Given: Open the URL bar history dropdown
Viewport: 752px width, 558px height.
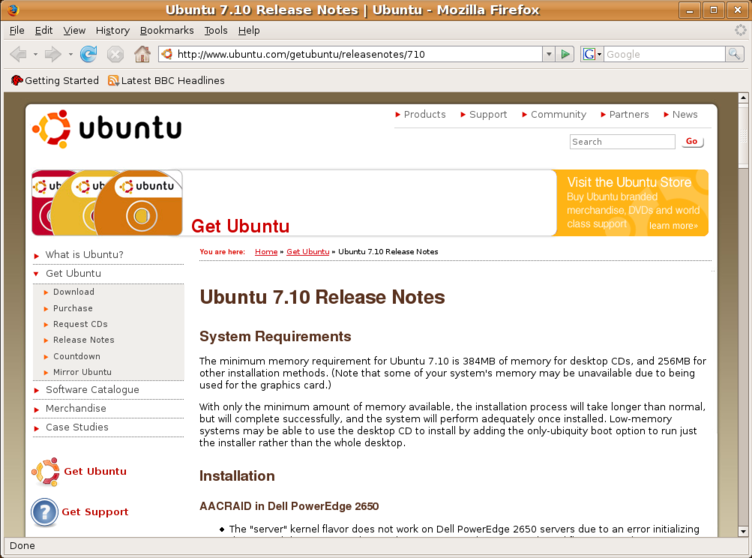Looking at the screenshot, I should (549, 54).
